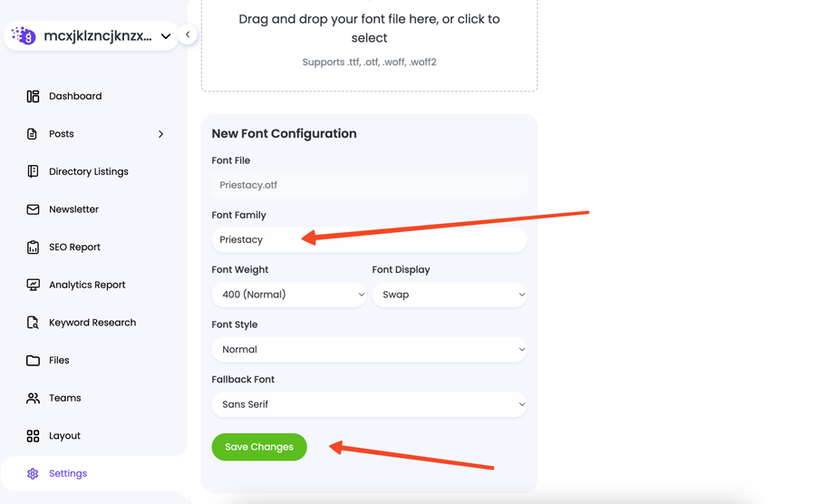Expand the Posts submenu chevron

point(161,134)
